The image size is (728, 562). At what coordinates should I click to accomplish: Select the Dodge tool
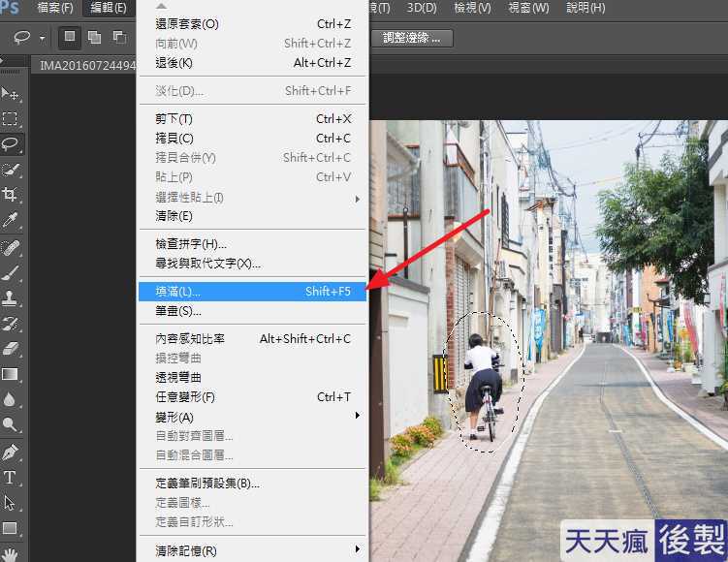11,424
